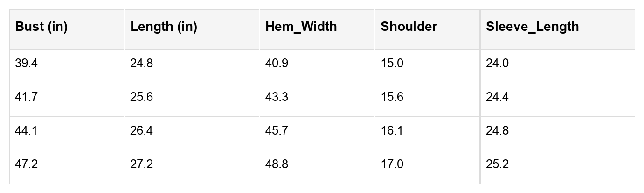Select bust value 39.4 cell

click(26, 64)
